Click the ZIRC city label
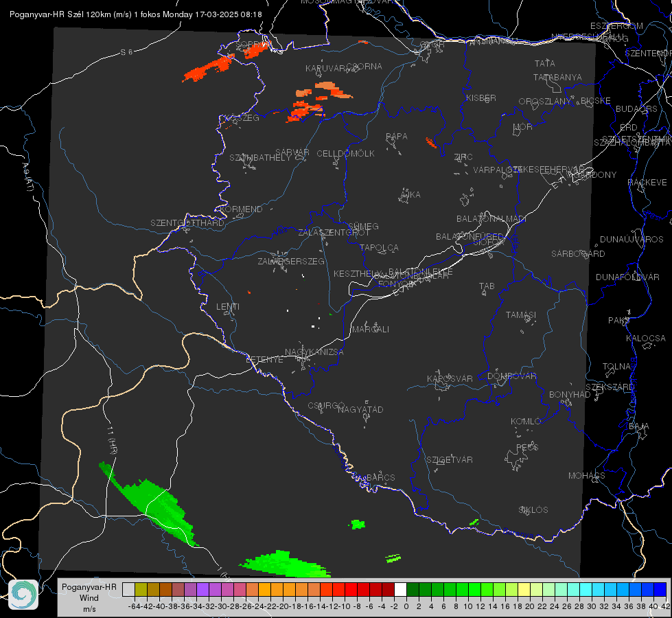Viewport: 672px width, 618px height. tap(463, 157)
